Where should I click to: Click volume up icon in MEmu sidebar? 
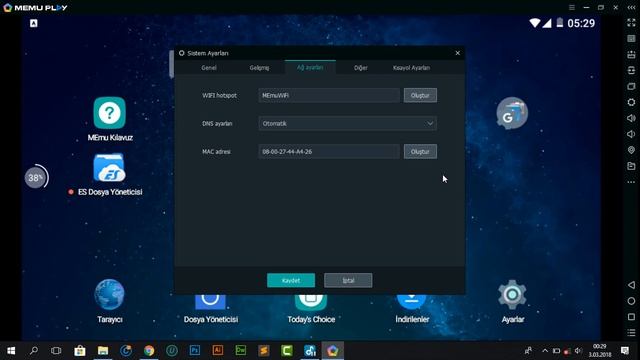point(631,118)
